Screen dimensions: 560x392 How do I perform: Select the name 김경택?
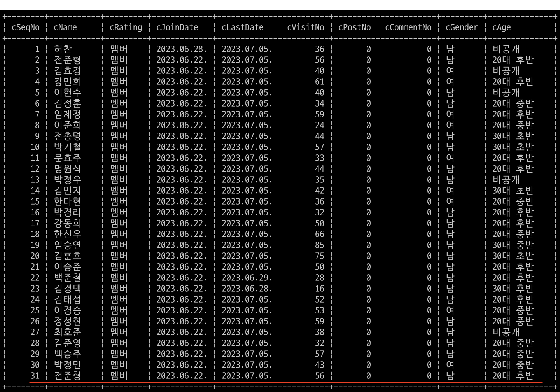[68, 289]
